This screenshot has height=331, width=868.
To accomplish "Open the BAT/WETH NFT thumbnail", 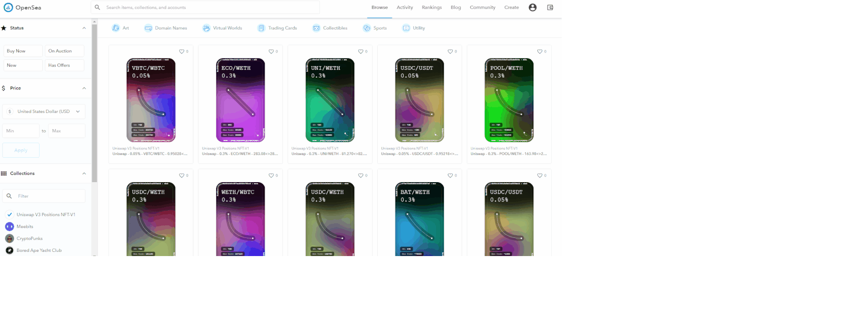I will [419, 219].
